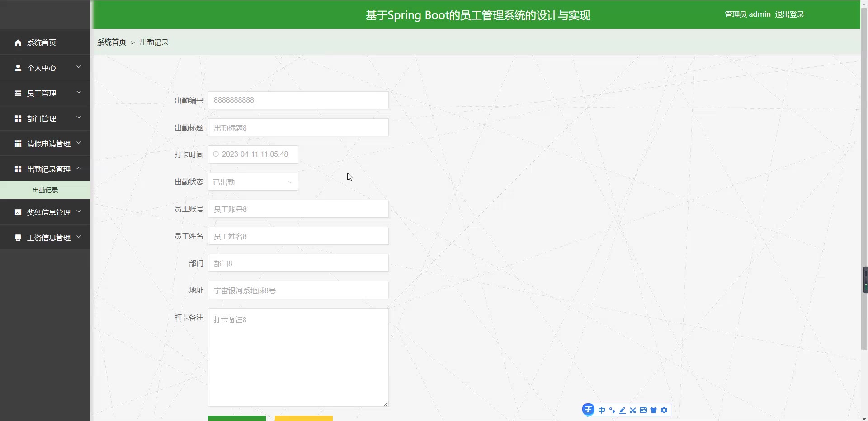Click the 出勤编号 input field

pyautogui.click(x=298, y=100)
